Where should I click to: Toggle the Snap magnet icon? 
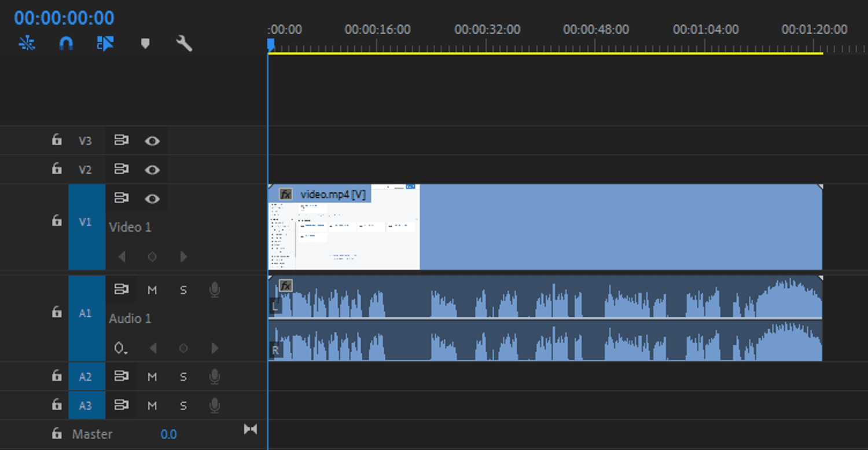tap(65, 43)
